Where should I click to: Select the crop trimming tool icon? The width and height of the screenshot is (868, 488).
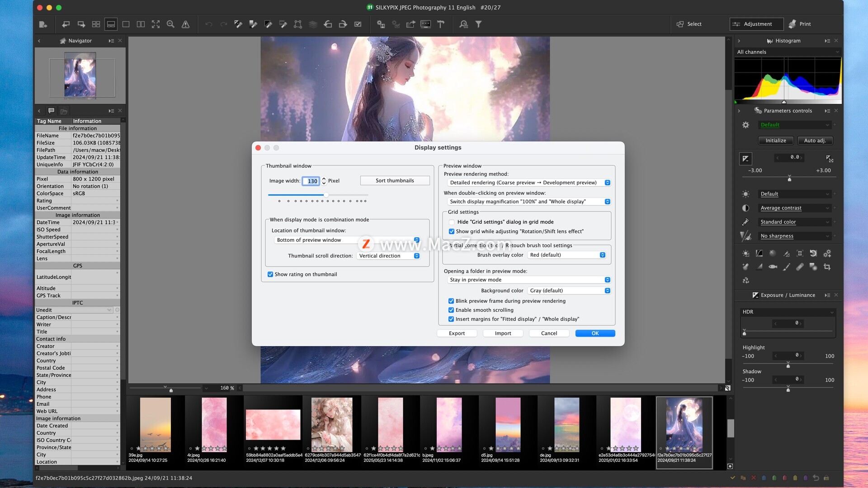coord(827,267)
